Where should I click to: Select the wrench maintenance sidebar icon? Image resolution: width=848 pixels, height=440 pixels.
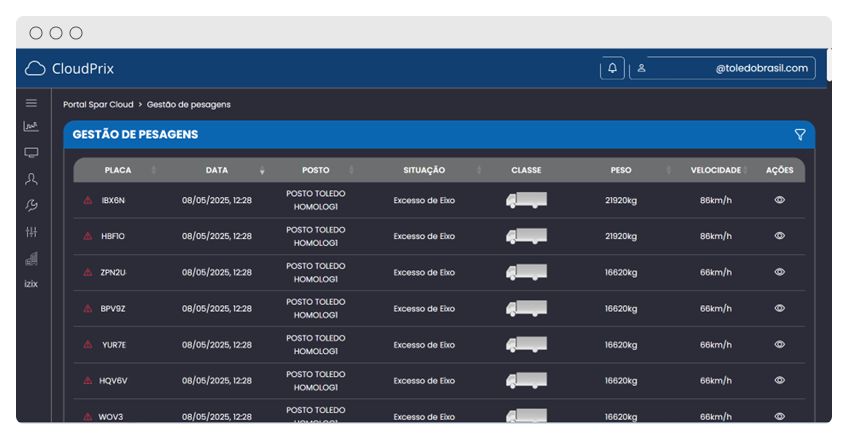(x=31, y=205)
